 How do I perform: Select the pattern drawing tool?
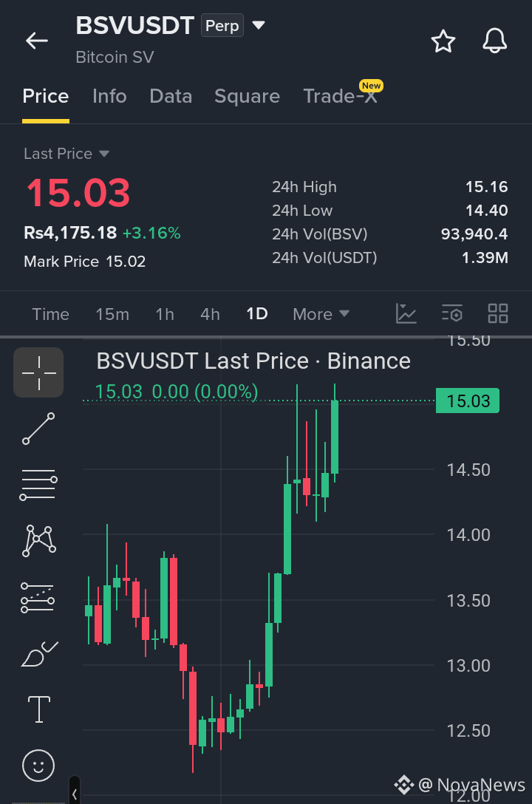39,540
